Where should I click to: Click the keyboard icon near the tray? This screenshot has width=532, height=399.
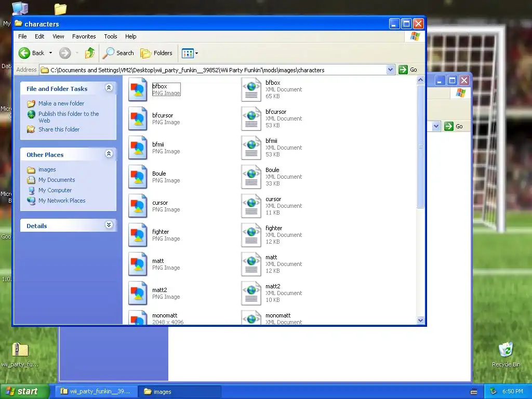pos(474,392)
